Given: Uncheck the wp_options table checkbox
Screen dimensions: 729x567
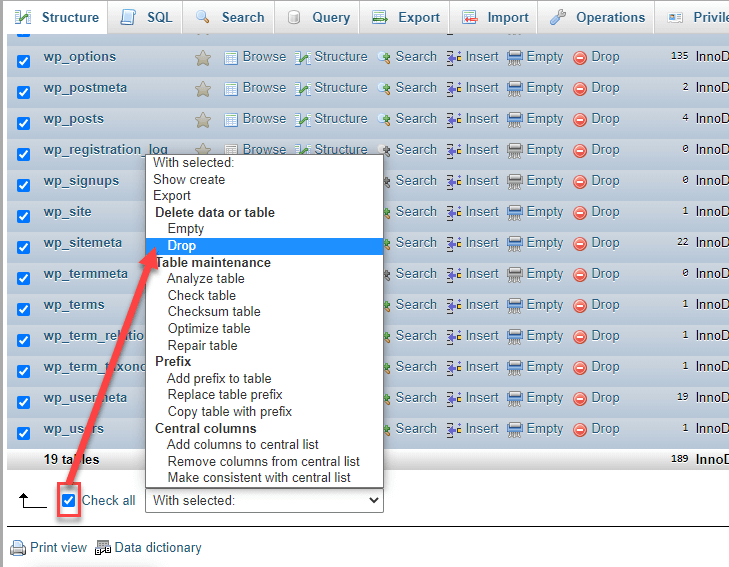Looking at the screenshot, I should click(x=23, y=61).
